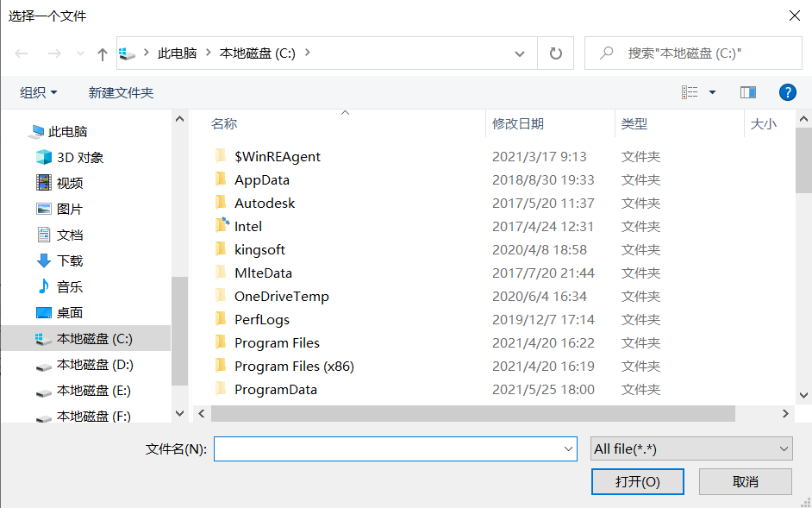
Task: Select the $WinREAgent folder icon
Action: (221, 155)
